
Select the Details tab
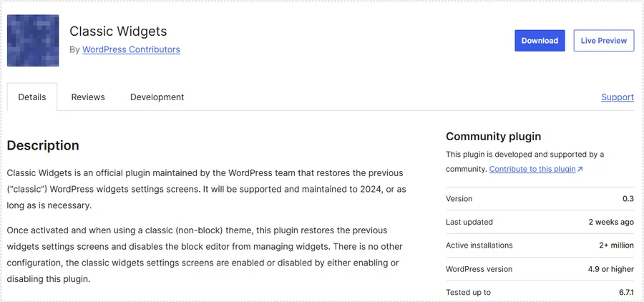click(32, 97)
